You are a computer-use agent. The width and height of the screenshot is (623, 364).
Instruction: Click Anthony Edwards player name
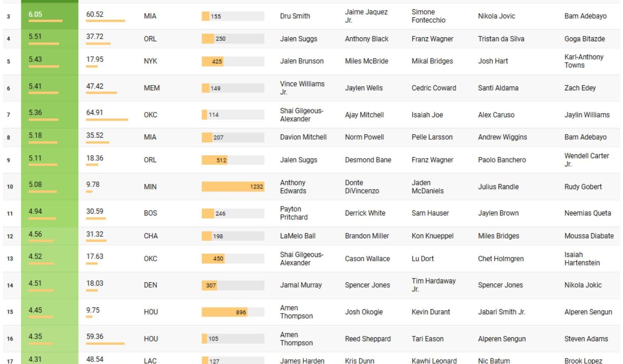tap(293, 187)
